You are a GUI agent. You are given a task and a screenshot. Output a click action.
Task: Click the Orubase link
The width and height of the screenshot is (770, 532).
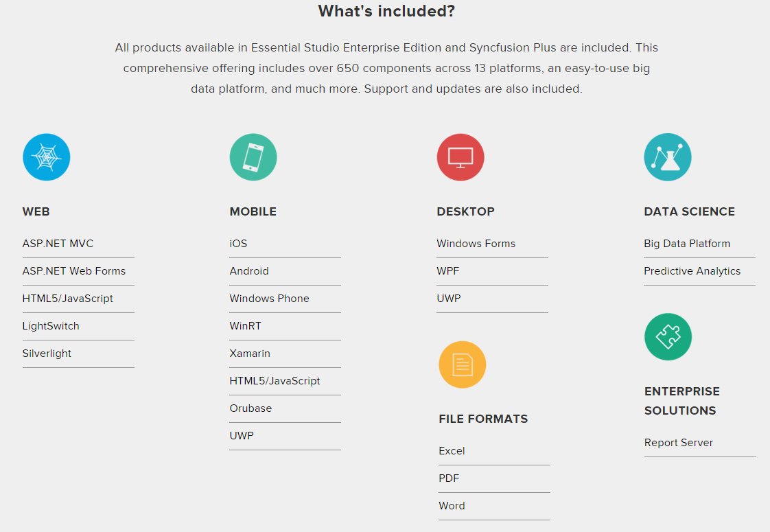(x=250, y=408)
